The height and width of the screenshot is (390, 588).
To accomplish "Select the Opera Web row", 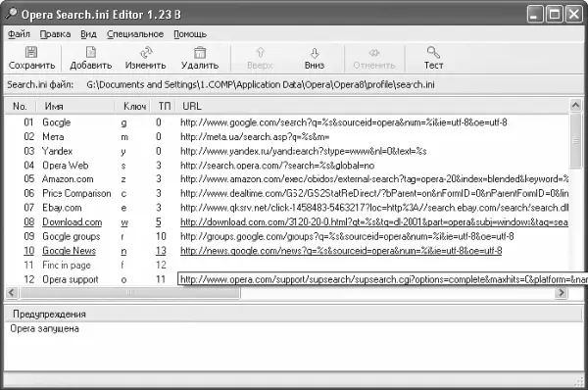I will [286, 165].
